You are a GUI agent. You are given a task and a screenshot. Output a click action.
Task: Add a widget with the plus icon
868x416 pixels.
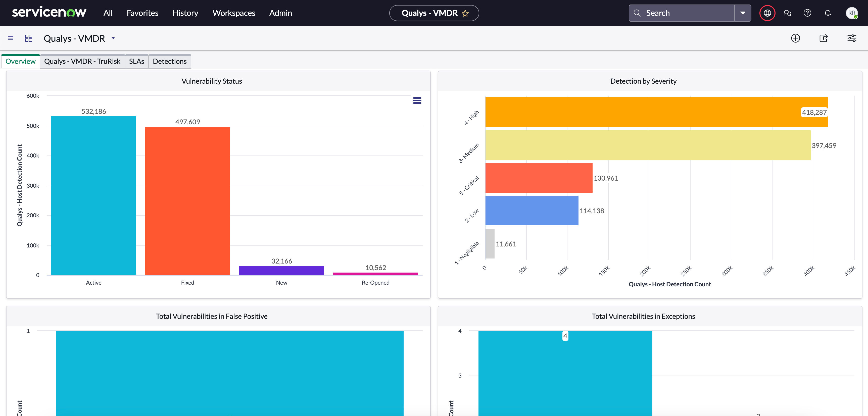coord(795,38)
